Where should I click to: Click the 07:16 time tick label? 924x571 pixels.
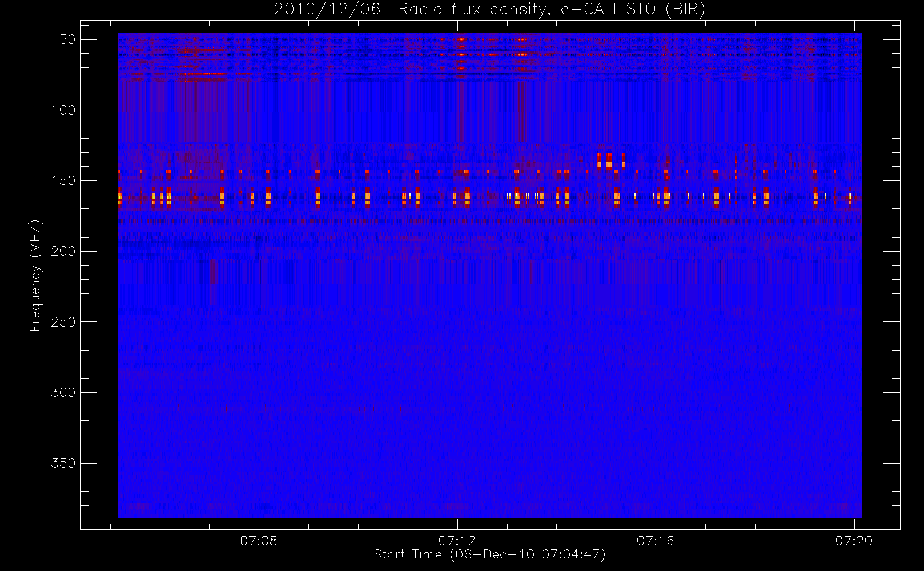(x=656, y=541)
